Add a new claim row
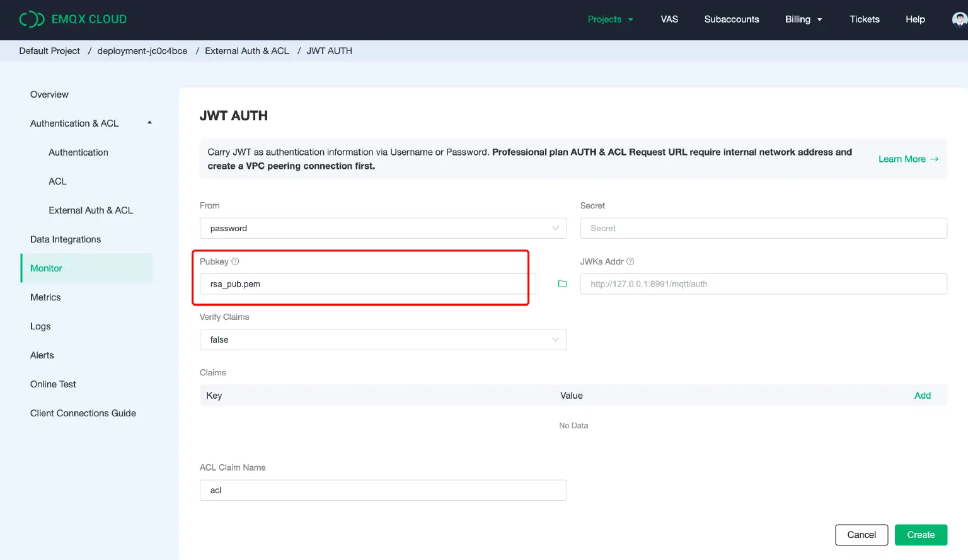The height and width of the screenshot is (560, 968). [x=922, y=396]
